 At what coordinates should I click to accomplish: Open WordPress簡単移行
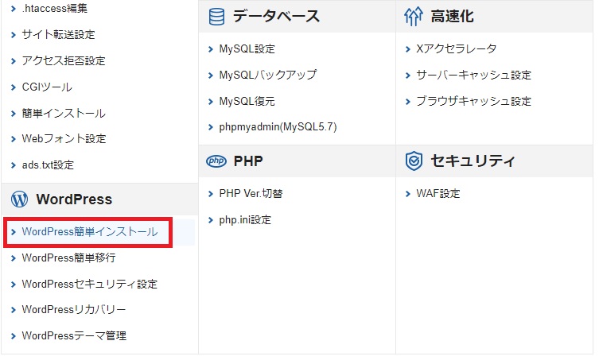(x=68, y=258)
